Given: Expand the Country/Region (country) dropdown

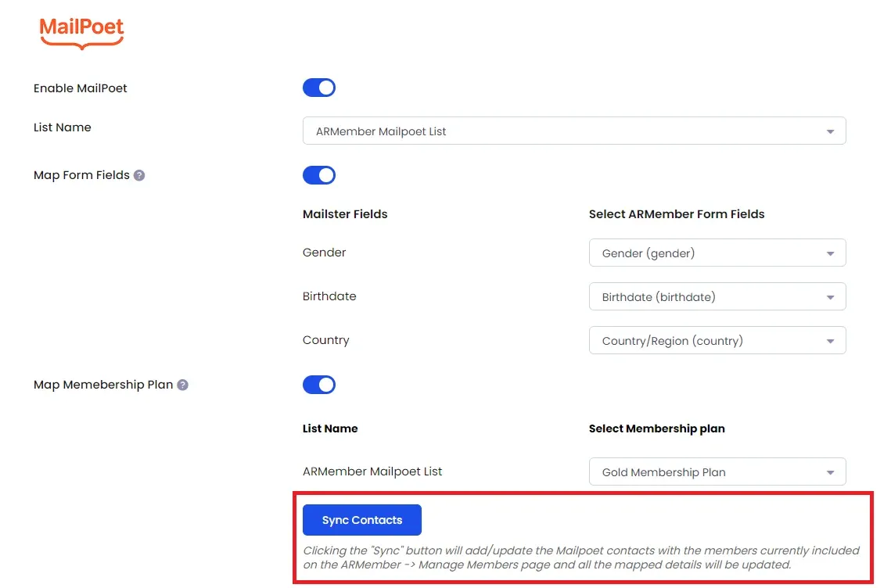Looking at the screenshot, I should coord(717,341).
